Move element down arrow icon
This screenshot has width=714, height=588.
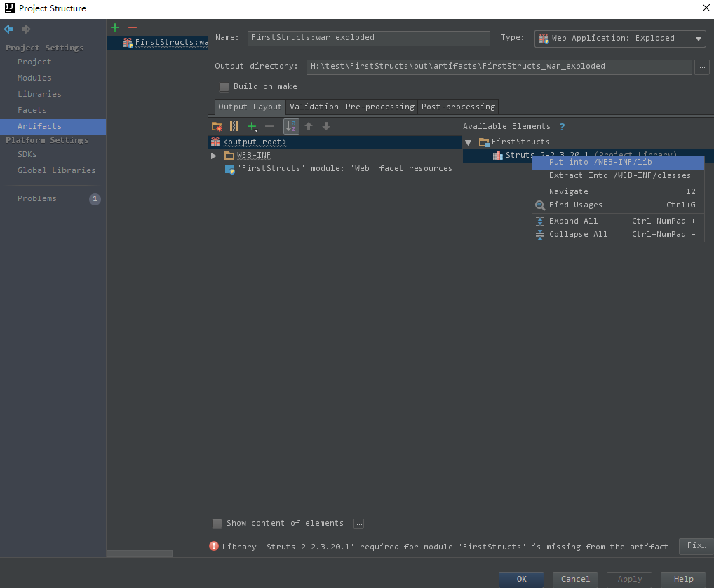click(326, 126)
